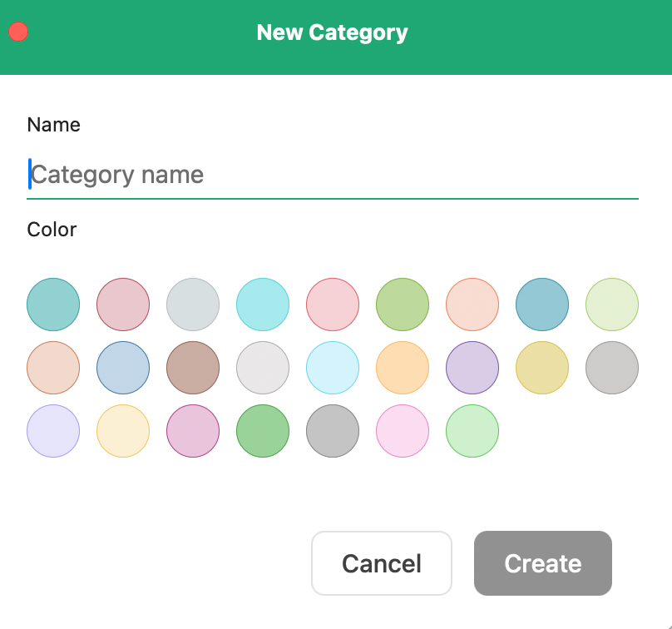
Task: Pick the brown color swatch
Action: click(193, 368)
